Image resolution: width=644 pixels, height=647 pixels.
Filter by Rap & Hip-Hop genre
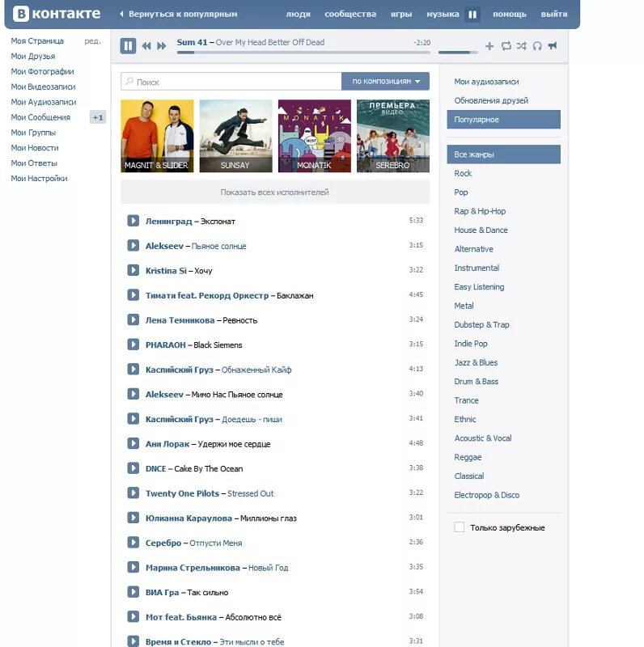point(480,211)
